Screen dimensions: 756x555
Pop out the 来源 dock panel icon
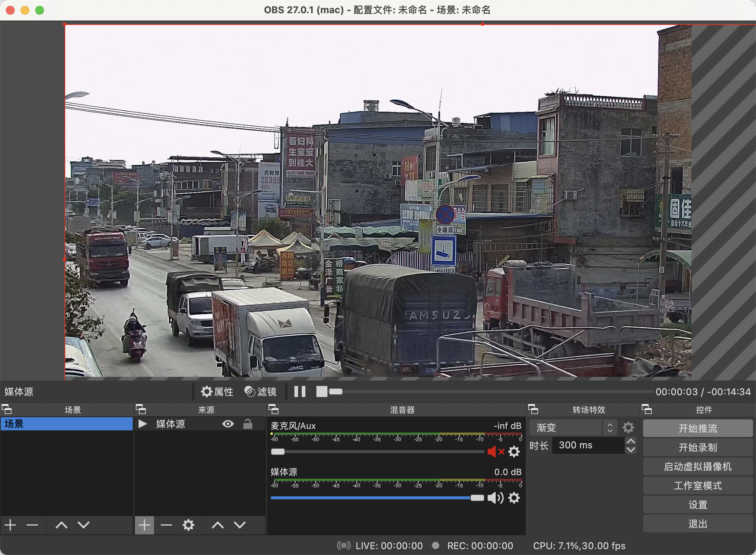point(141,409)
